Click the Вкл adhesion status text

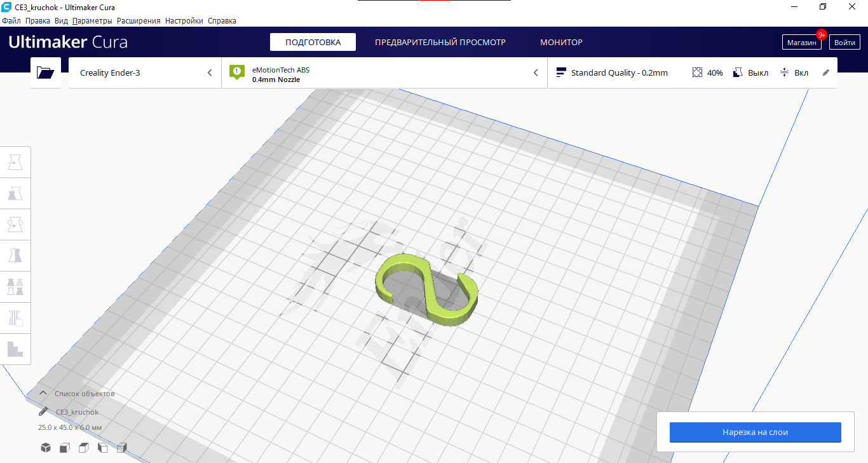(801, 73)
